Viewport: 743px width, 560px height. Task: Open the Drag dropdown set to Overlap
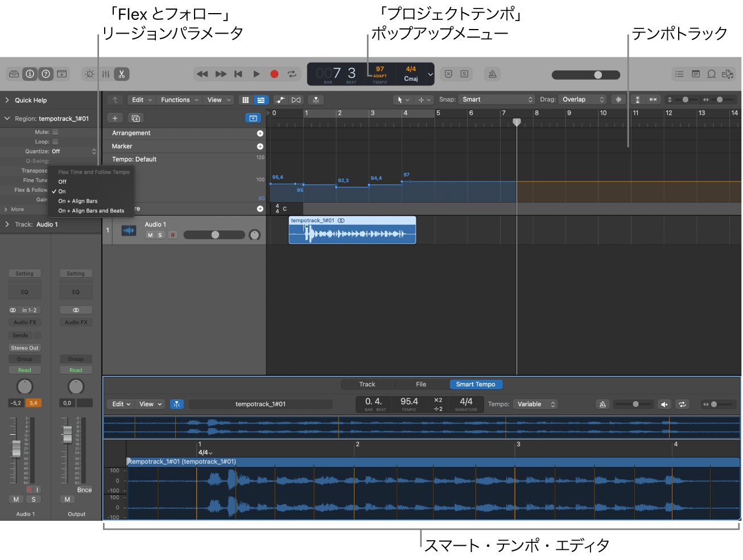[x=581, y=99]
